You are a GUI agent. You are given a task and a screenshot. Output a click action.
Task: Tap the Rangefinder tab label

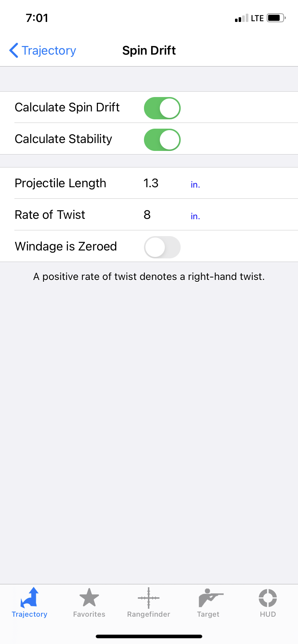click(149, 614)
